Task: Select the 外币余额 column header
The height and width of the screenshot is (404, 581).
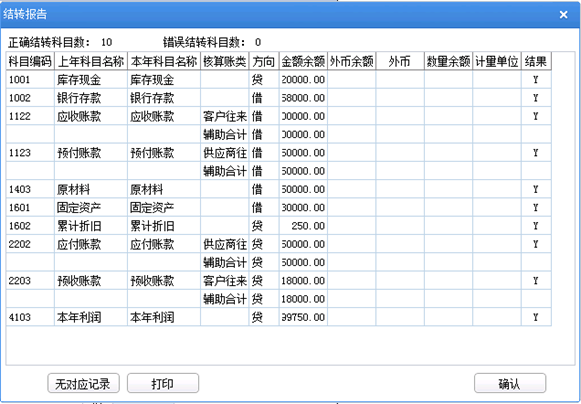Action: tap(352, 61)
